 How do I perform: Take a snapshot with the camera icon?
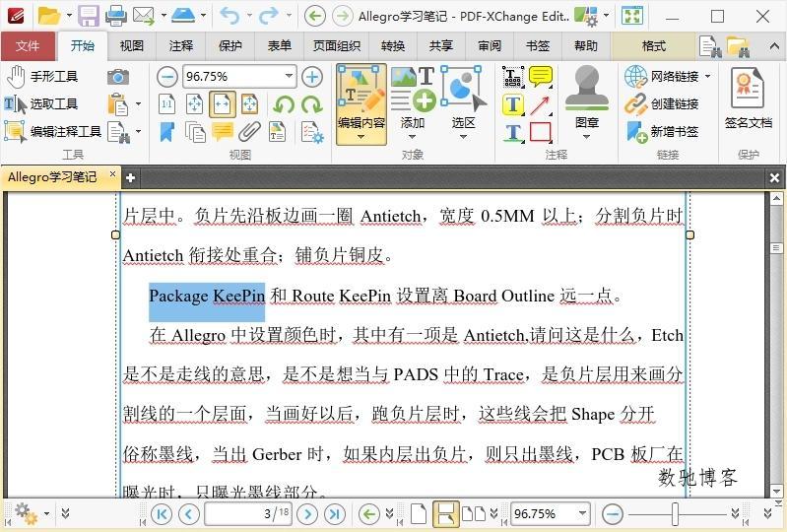(x=118, y=77)
